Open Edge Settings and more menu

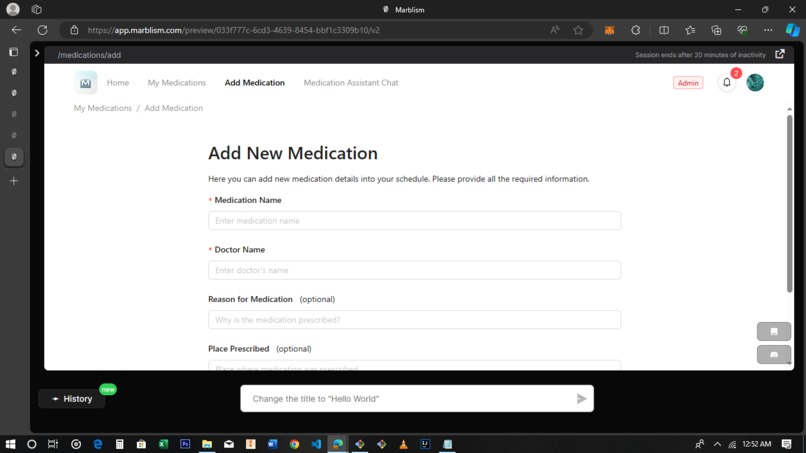768,30
